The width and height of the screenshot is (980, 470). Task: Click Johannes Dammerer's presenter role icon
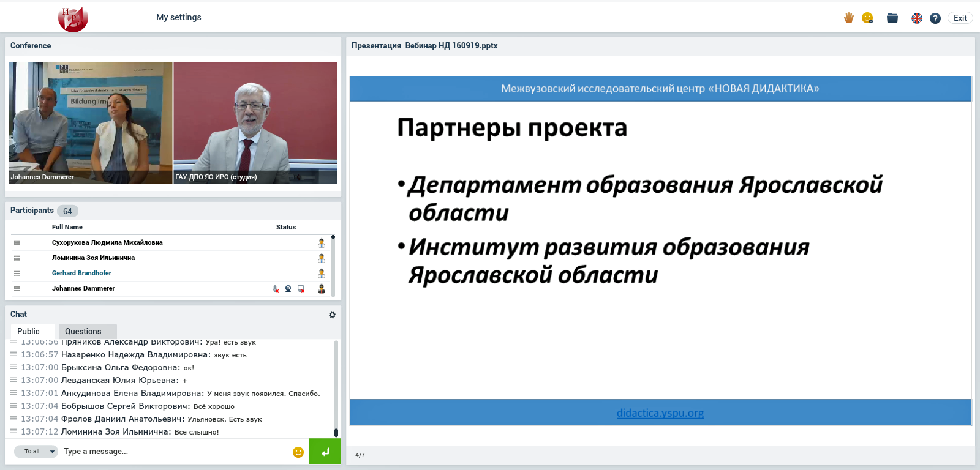(x=322, y=289)
